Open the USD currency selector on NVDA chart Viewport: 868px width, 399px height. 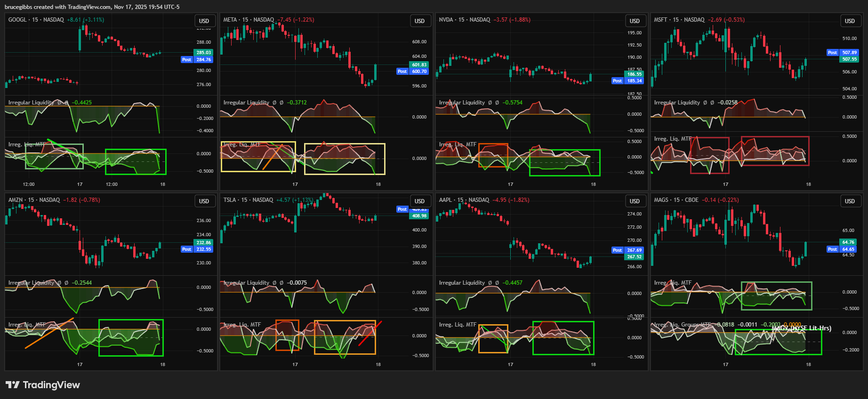[x=635, y=21]
